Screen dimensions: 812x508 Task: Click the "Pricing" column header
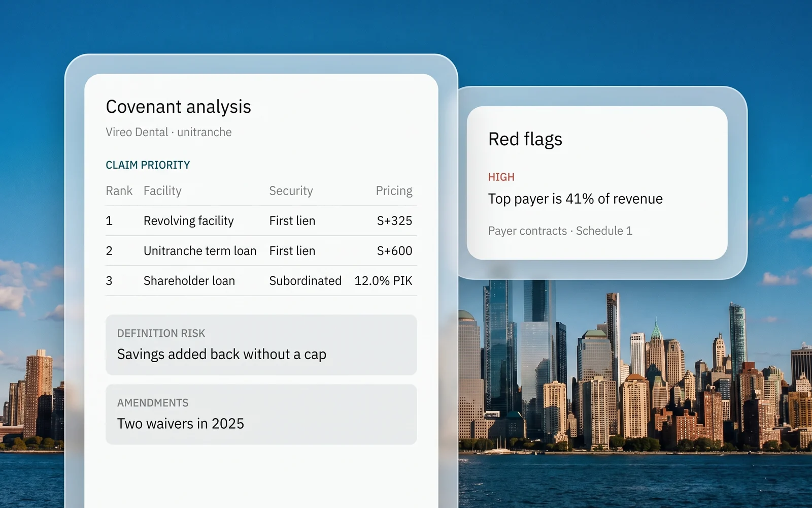394,191
